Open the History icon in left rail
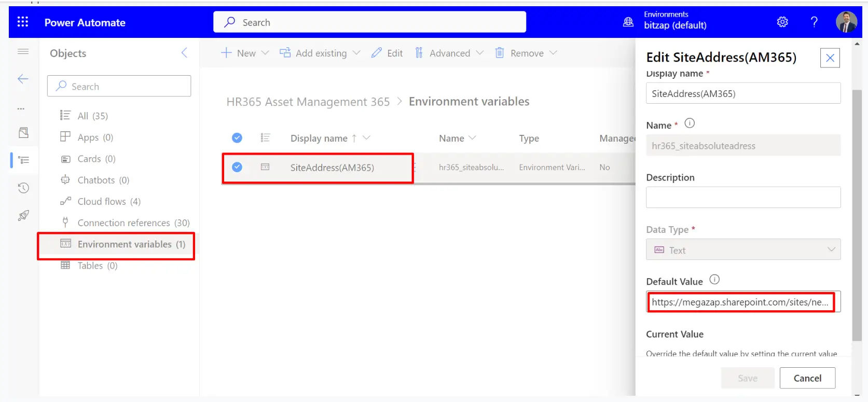Screen dimensions: 868x402 point(23,188)
